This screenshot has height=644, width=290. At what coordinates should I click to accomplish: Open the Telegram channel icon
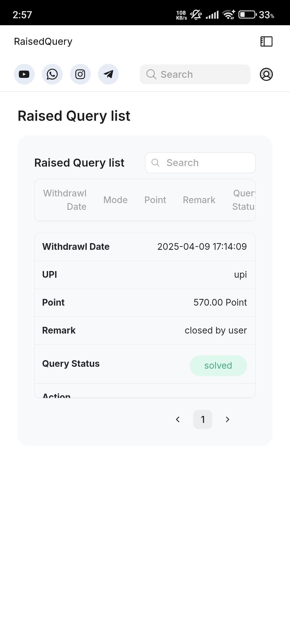tap(108, 74)
